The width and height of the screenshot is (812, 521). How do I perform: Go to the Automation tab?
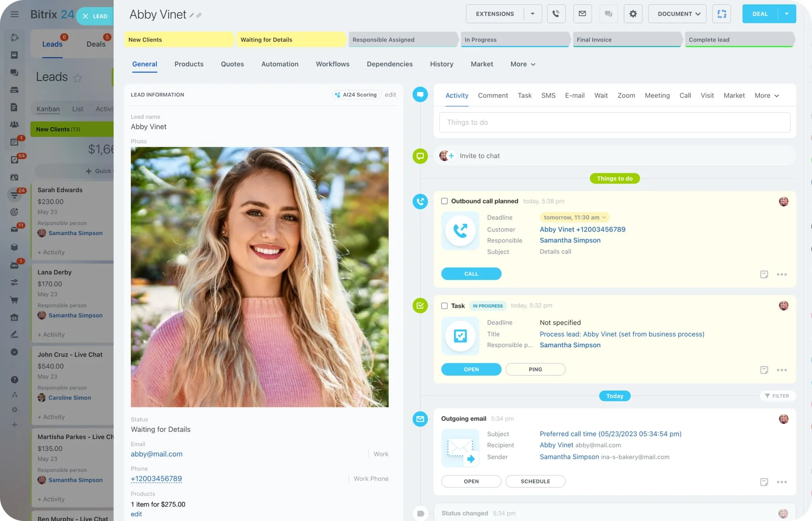tap(280, 64)
